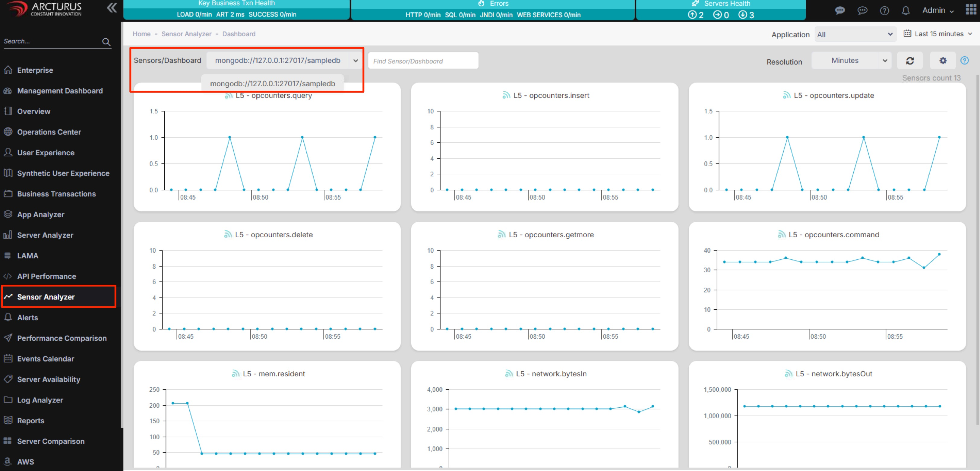Open the apps grid icon
This screenshot has height=471, width=980.
[971, 10]
